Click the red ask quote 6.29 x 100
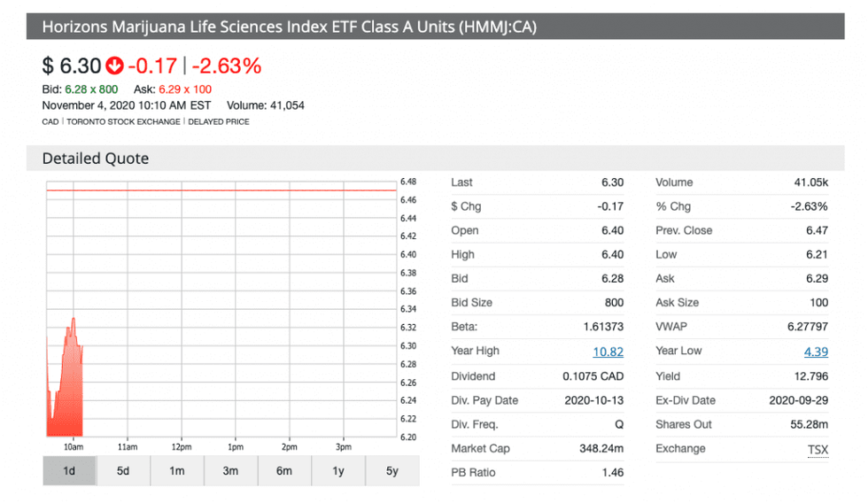 tap(184, 89)
